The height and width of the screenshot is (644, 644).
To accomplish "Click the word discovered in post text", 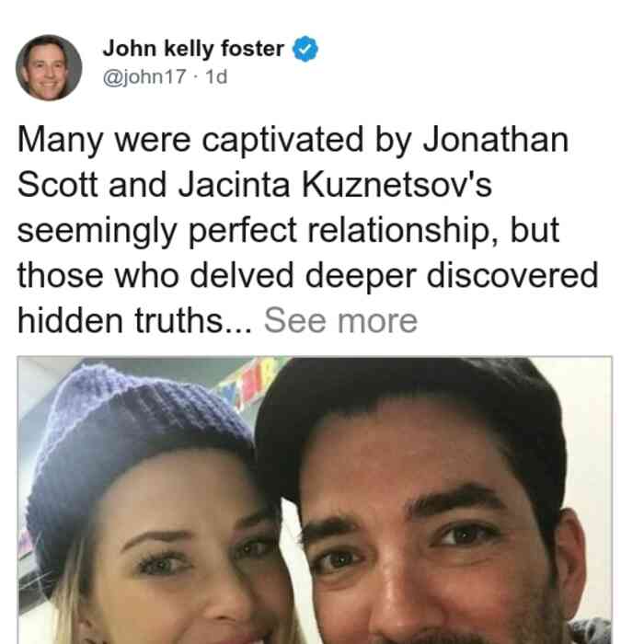I will coord(512,275).
